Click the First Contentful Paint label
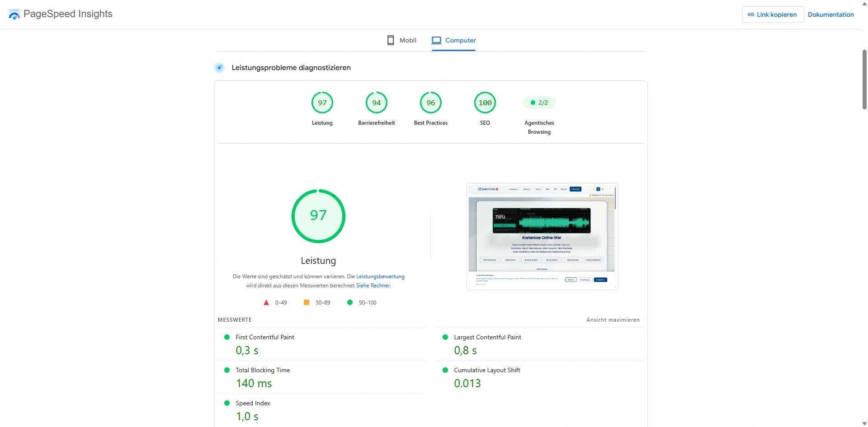This screenshot has width=868, height=427. (x=265, y=337)
